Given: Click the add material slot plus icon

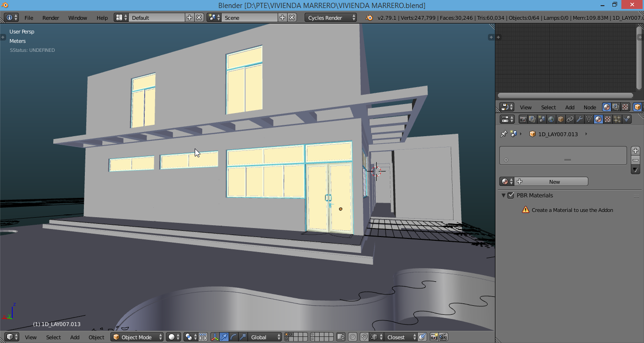Looking at the screenshot, I should click(636, 151).
